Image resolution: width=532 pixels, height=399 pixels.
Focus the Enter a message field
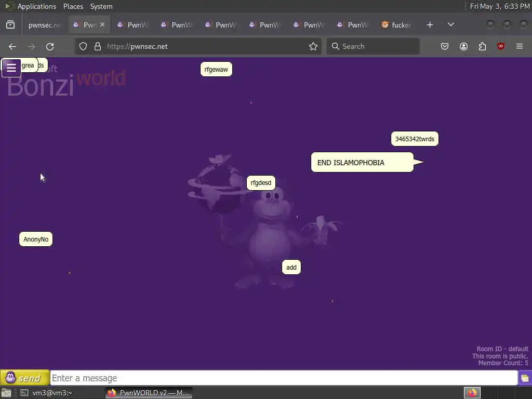pyautogui.click(x=284, y=378)
